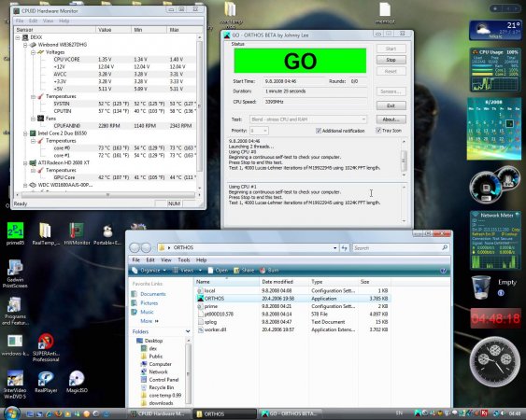The width and height of the screenshot is (526, 420).
Task: Open Views dropdown arrow in Explorer
Action: 200,271
